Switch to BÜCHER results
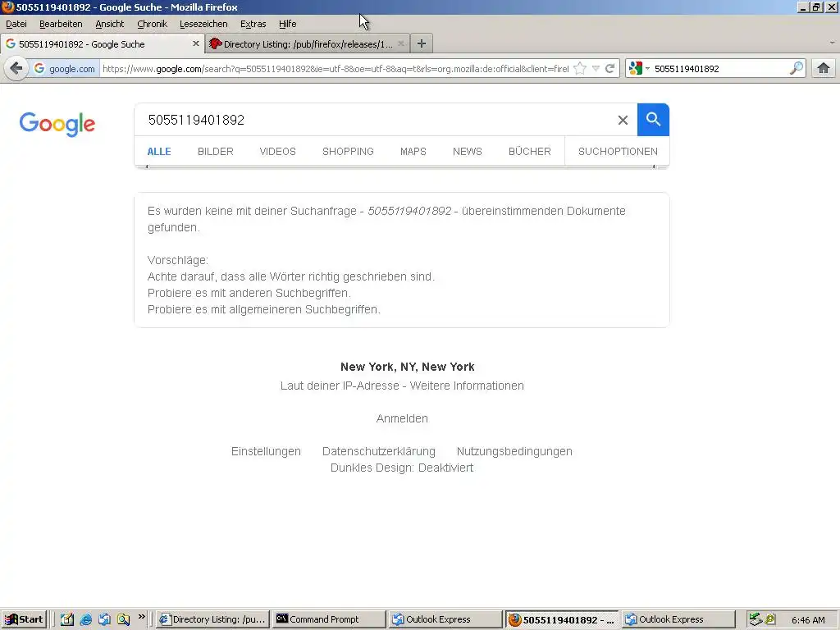 pos(529,152)
